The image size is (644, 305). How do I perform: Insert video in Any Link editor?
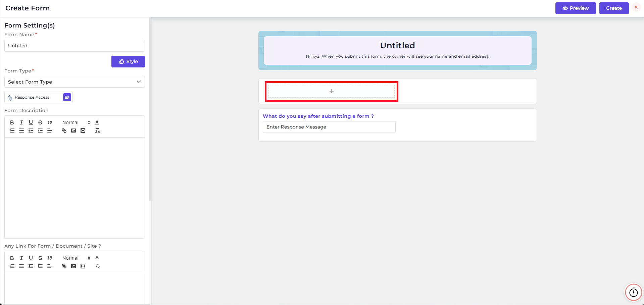pos(83,266)
